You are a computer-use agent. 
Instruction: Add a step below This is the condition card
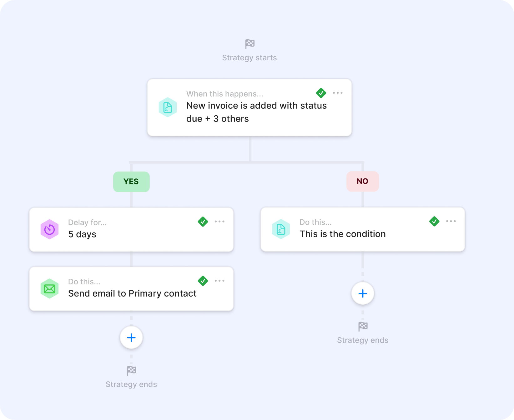(x=363, y=293)
